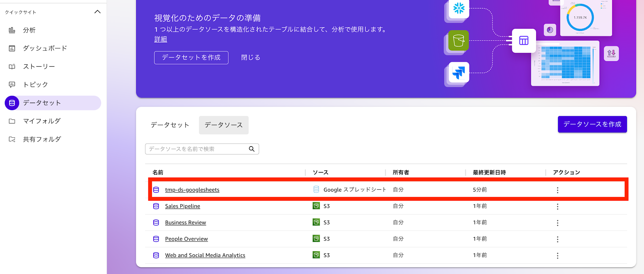Image resolution: width=644 pixels, height=274 pixels.
Task: Click the Google スプレッドシート source text
Action: (355, 190)
